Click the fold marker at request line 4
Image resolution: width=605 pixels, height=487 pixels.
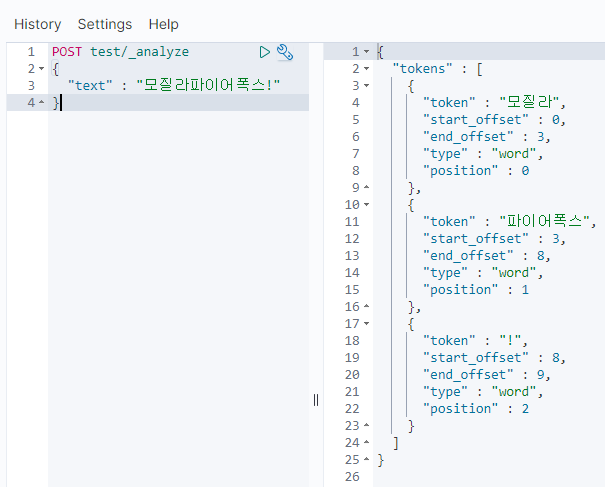point(39,103)
